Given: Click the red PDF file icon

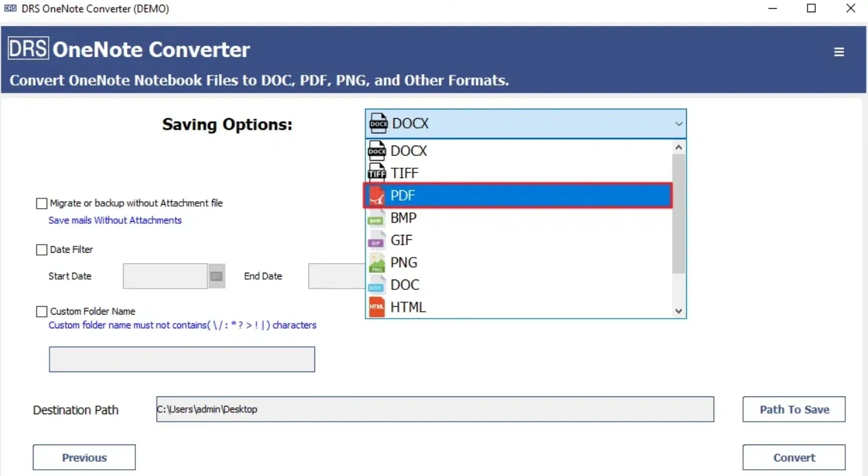Looking at the screenshot, I should click(377, 196).
